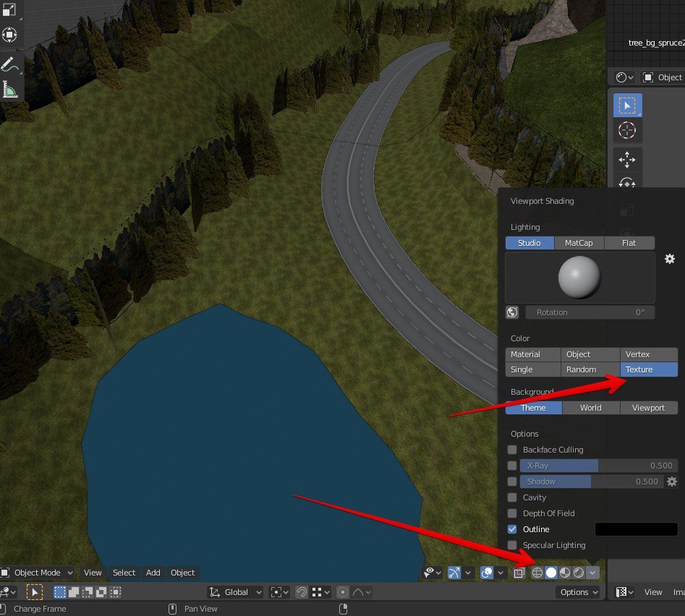Set selection mode to New
The height and width of the screenshot is (616, 685).
[60, 592]
